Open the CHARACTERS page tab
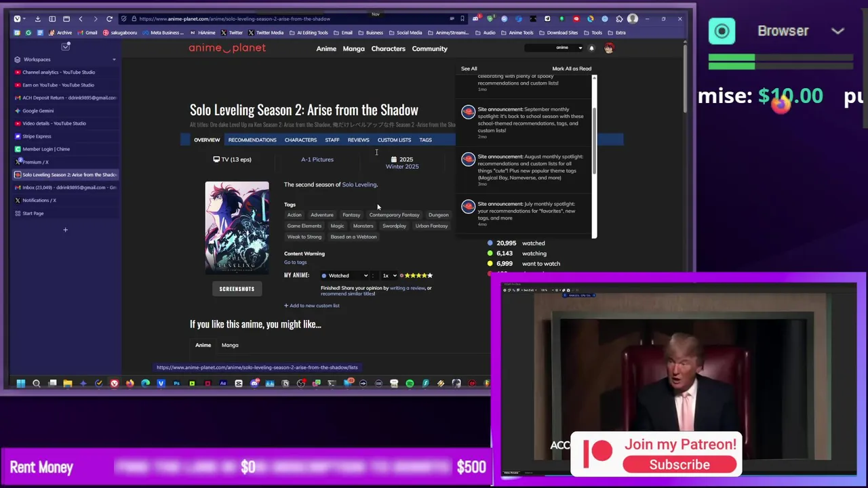The width and height of the screenshot is (868, 488). (x=300, y=140)
